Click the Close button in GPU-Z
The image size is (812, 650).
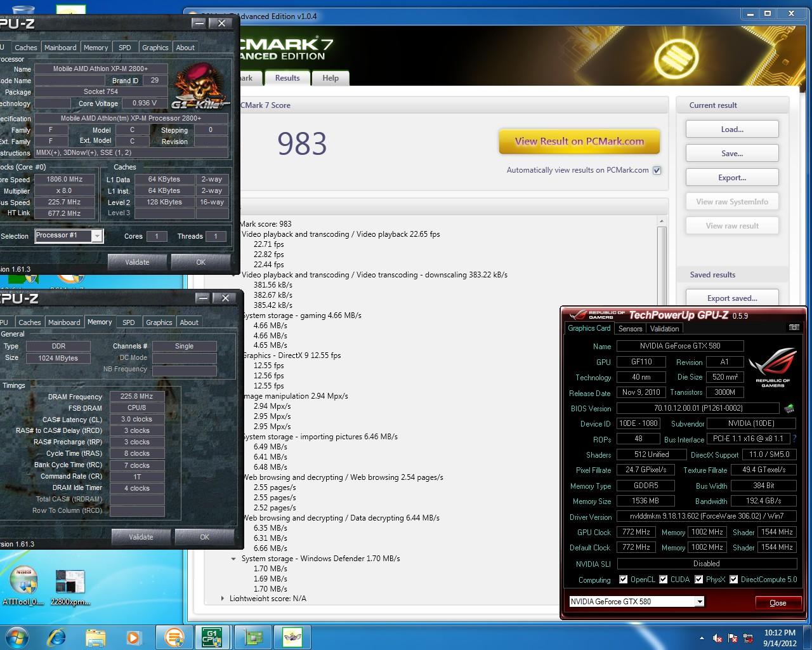778,603
